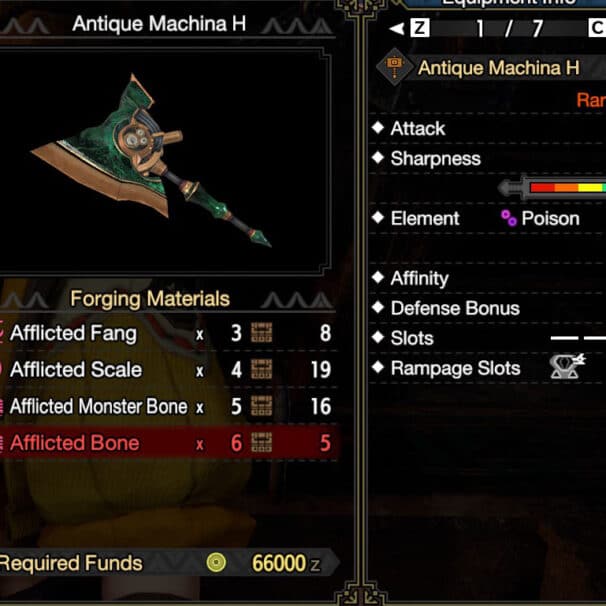
Task: Click item box icon beside Afflicted Scale
Action: (x=261, y=369)
